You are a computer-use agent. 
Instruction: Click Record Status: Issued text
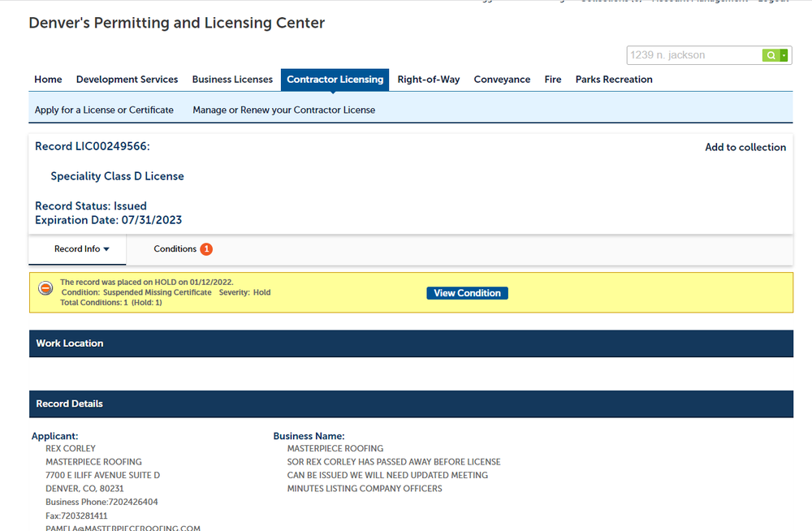91,205
